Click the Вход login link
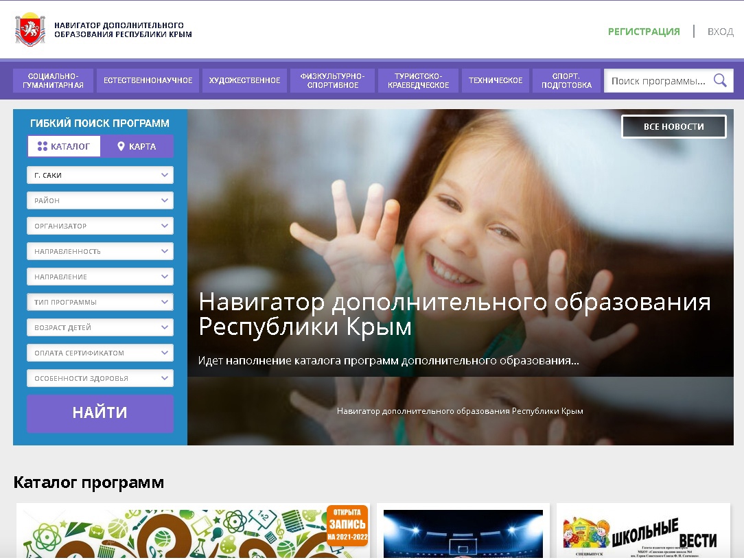 click(x=720, y=32)
